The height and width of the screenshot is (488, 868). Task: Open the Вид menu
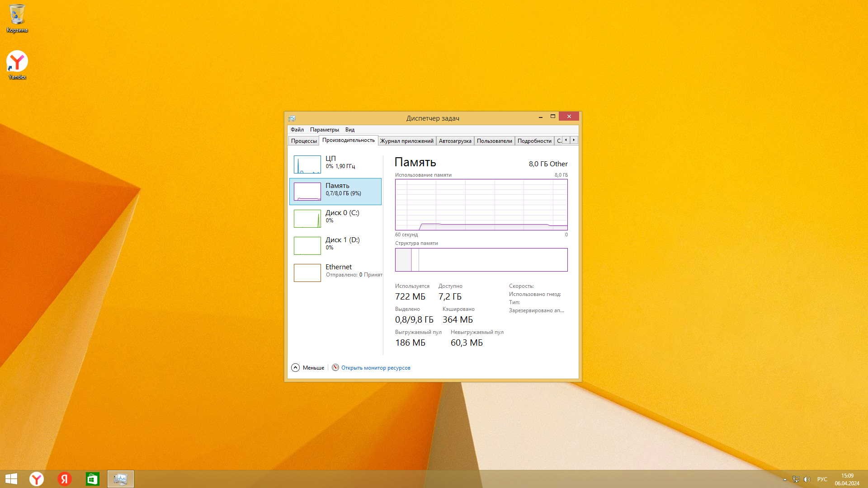(349, 130)
